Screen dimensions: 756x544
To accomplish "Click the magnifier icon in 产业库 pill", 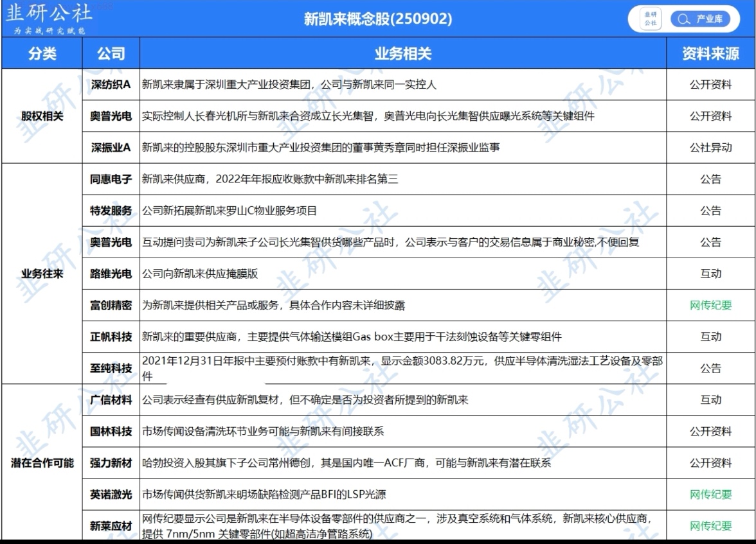I will point(683,19).
